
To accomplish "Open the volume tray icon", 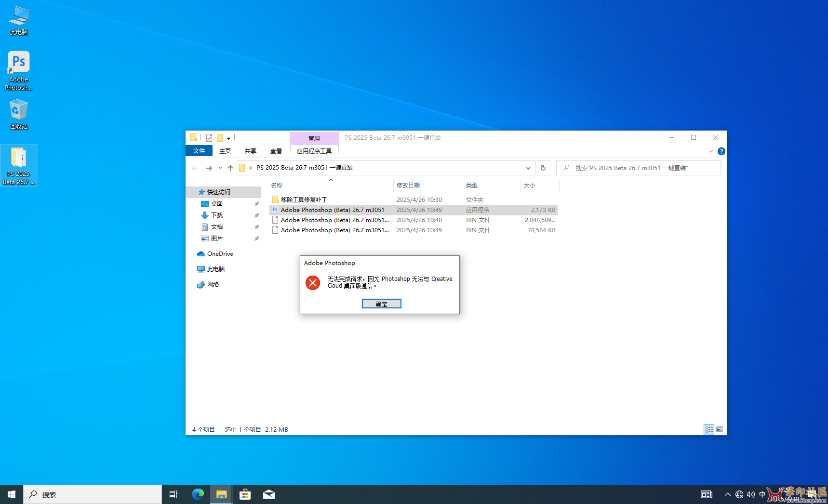I will click(x=751, y=494).
